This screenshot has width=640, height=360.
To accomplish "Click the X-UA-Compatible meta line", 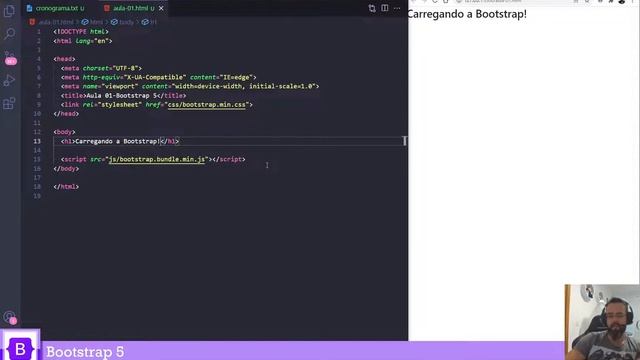I will coord(159,77).
